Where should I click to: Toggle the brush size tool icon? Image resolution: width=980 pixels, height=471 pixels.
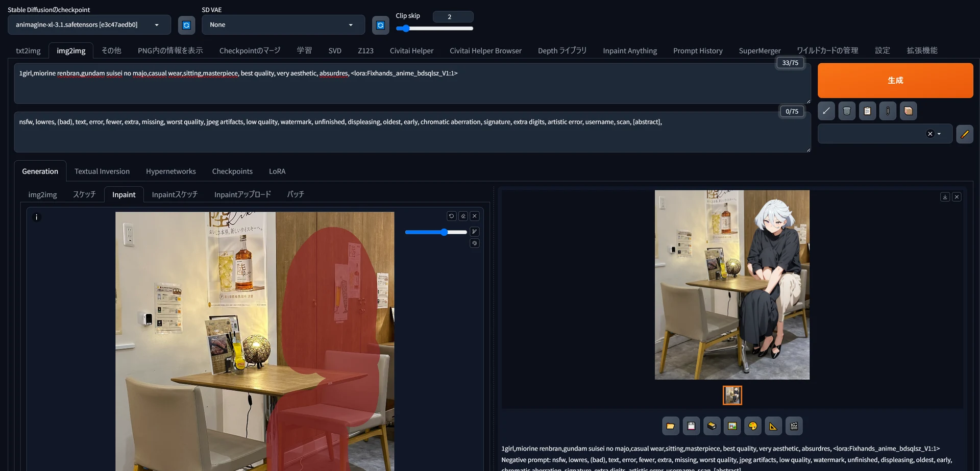(x=475, y=232)
